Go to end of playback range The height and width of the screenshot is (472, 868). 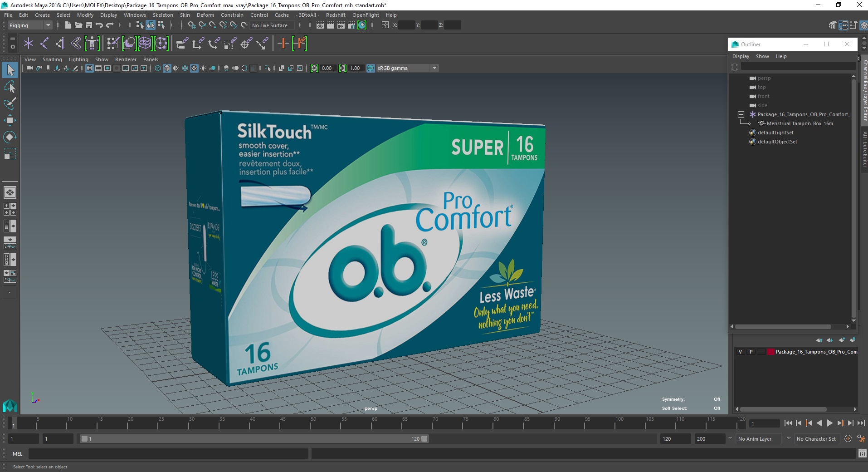click(861, 423)
